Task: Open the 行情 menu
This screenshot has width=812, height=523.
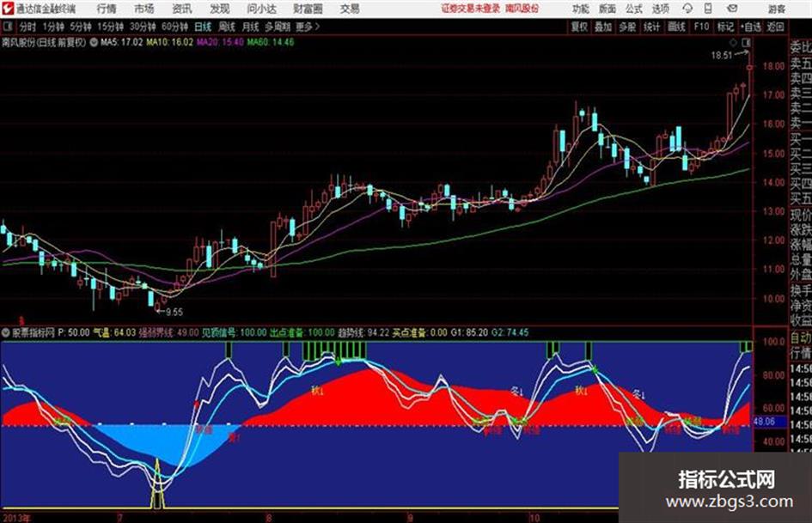Action: (x=107, y=9)
